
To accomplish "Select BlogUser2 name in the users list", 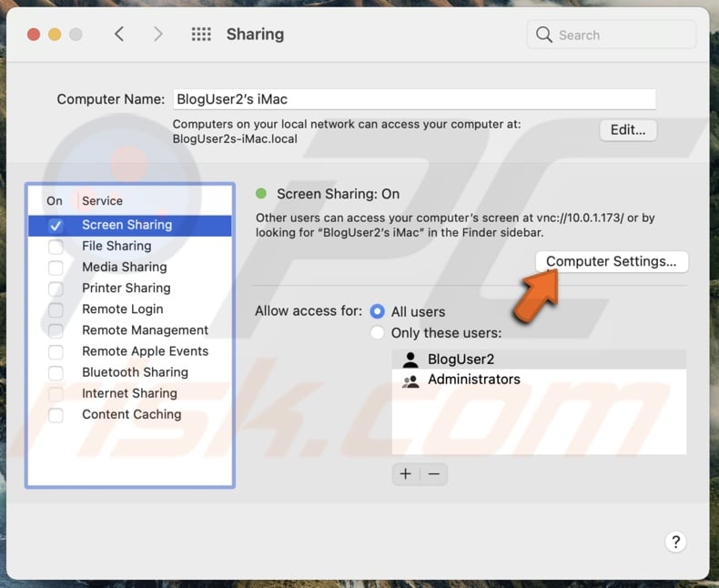I will click(461, 360).
